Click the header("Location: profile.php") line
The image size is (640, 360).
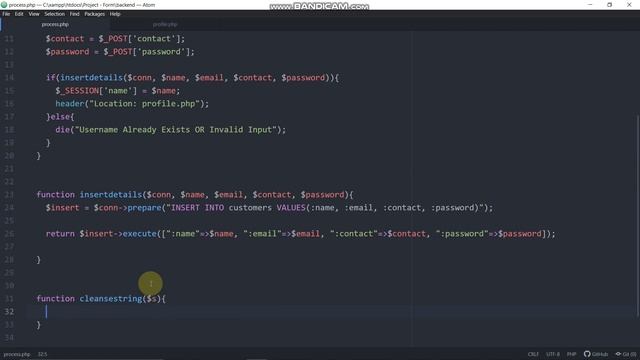pyautogui.click(x=132, y=104)
